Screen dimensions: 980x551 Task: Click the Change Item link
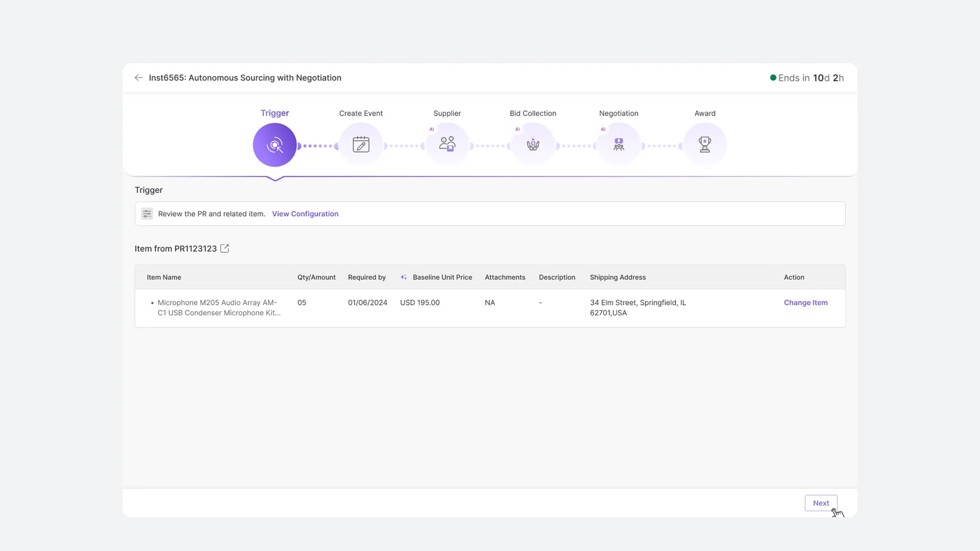click(805, 302)
